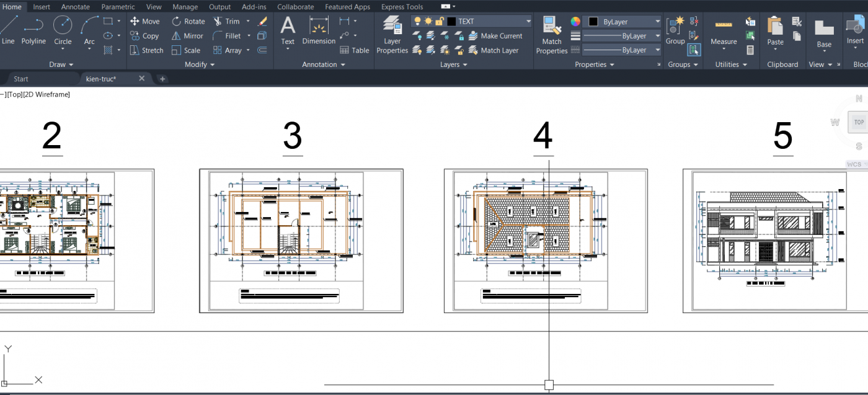This screenshot has width=868, height=395.
Task: Select the Polyline draw tool
Action: (x=33, y=30)
